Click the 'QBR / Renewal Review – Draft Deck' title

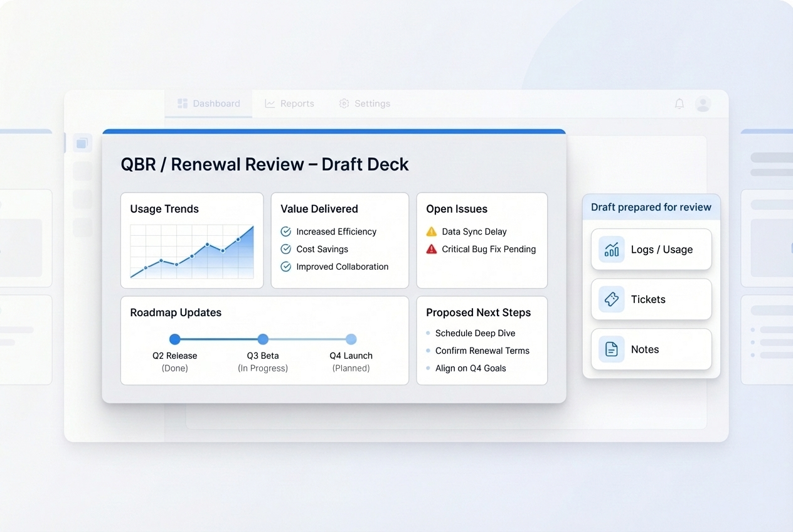(x=265, y=164)
